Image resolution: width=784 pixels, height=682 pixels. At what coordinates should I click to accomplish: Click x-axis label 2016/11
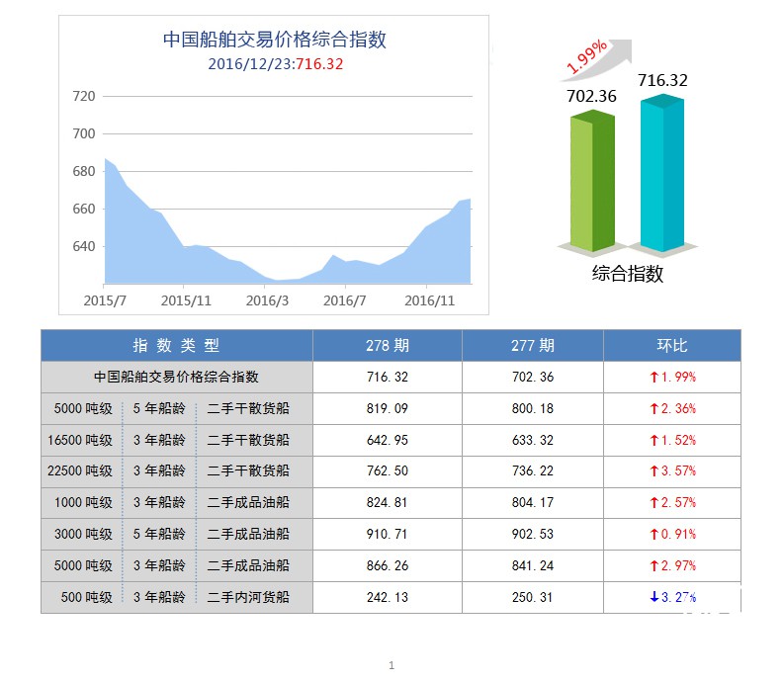429,300
